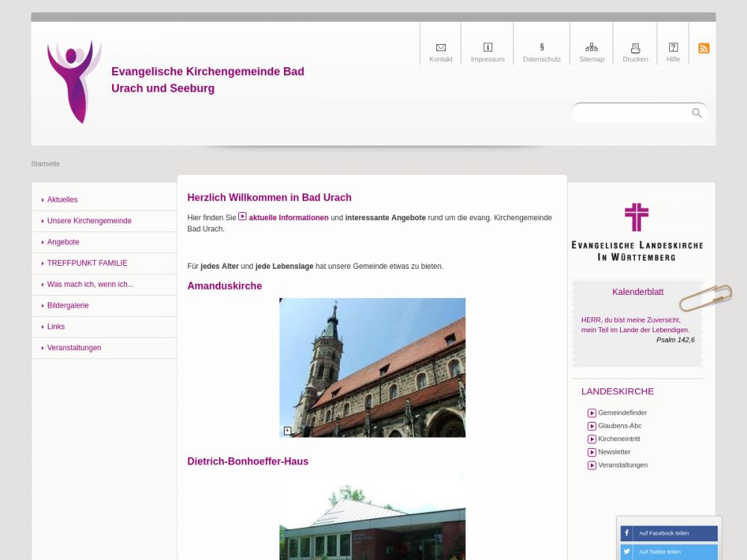The width and height of the screenshot is (747, 560).
Task: Open the TREFFPUNKT FAMILIE menu item
Action: point(87,264)
